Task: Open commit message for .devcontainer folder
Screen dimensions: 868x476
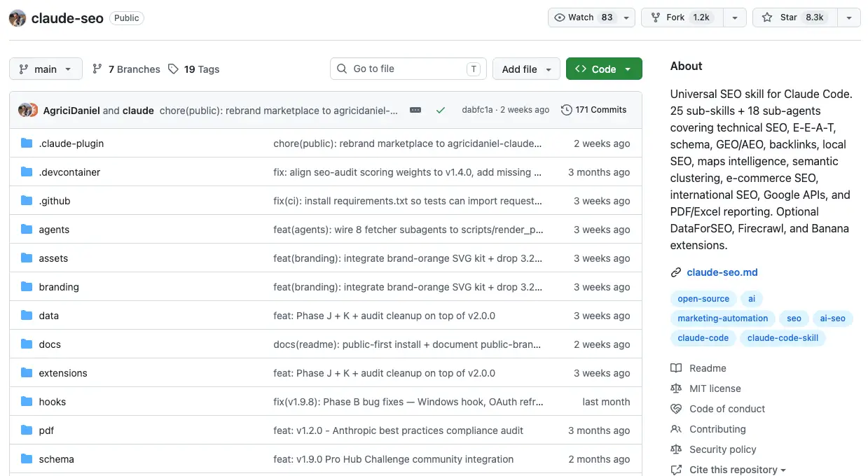Action: 407,172
